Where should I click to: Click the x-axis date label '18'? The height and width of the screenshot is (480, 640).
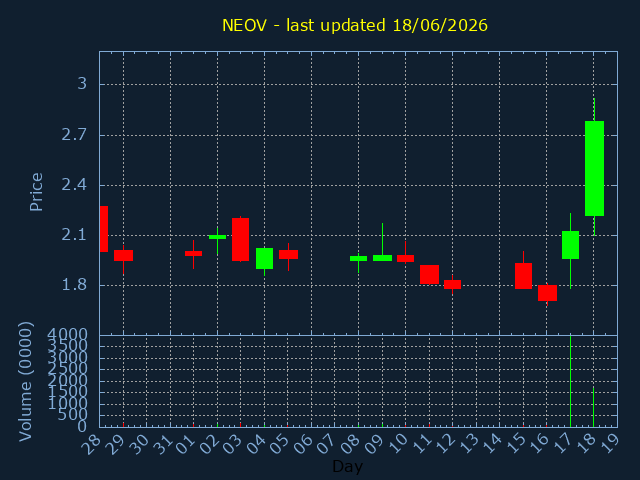pos(586,444)
